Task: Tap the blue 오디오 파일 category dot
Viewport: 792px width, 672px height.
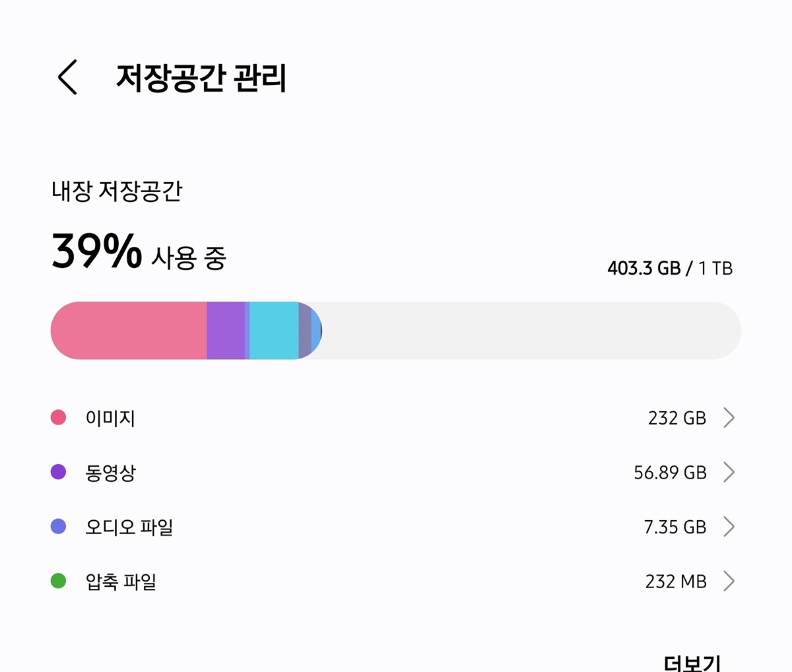Action: [x=58, y=527]
